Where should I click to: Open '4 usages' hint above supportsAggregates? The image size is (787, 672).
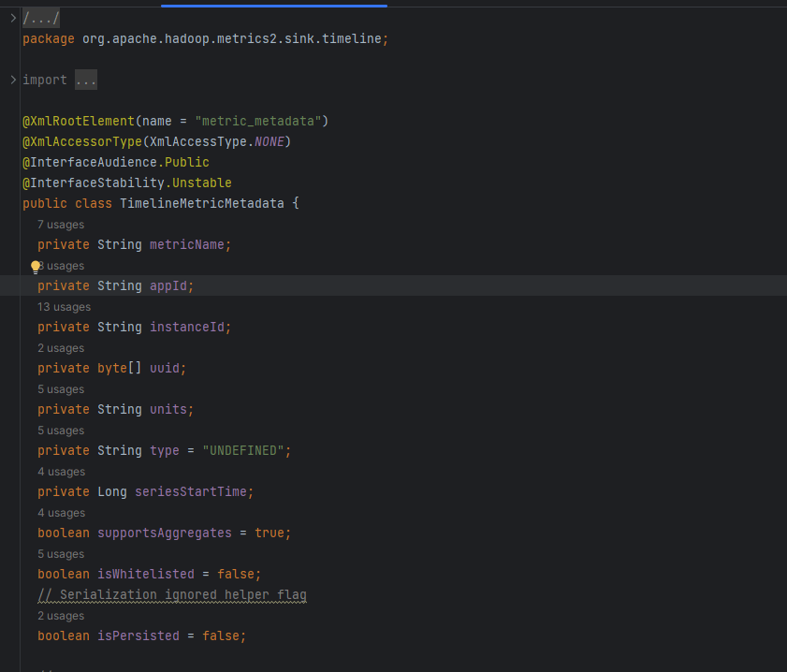coord(61,512)
